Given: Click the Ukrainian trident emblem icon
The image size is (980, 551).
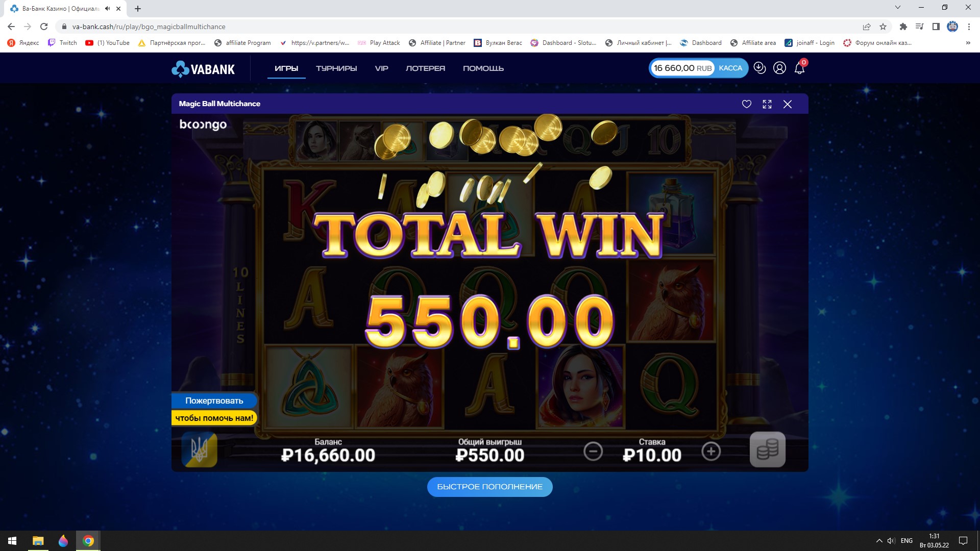Looking at the screenshot, I should 200,450.
